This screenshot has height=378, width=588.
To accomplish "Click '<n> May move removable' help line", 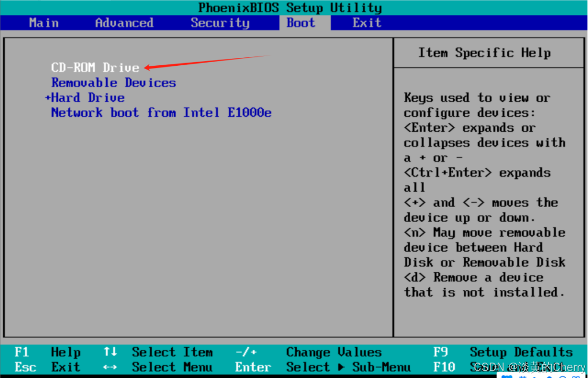I will [485, 233].
